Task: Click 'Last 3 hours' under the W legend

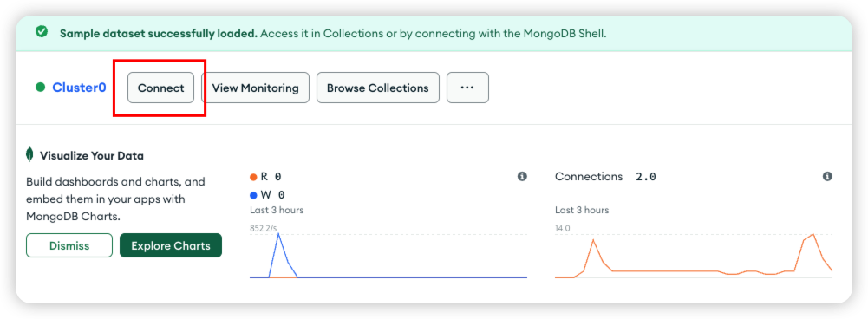Action: (x=277, y=210)
